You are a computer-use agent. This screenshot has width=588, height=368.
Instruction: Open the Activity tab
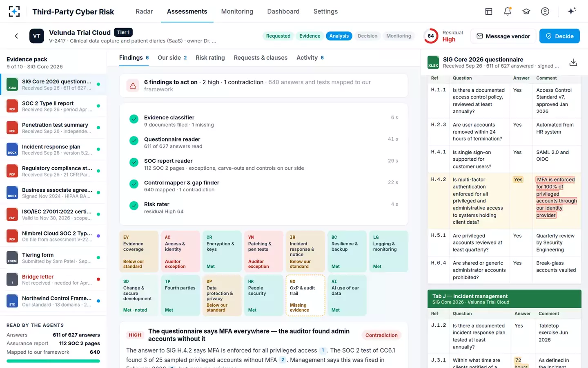(x=310, y=58)
